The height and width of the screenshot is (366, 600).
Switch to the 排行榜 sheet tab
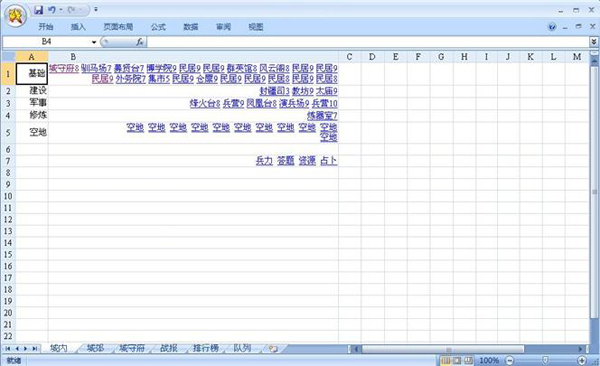[205, 348]
